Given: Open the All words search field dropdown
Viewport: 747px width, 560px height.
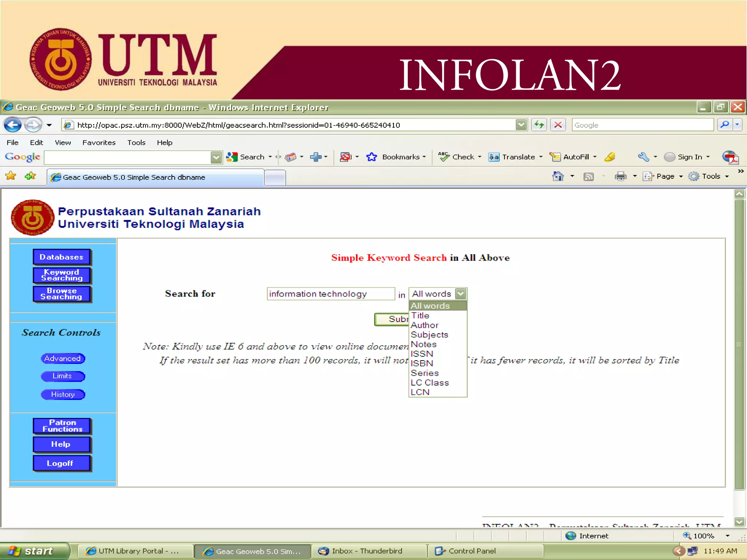Looking at the screenshot, I should click(x=461, y=293).
